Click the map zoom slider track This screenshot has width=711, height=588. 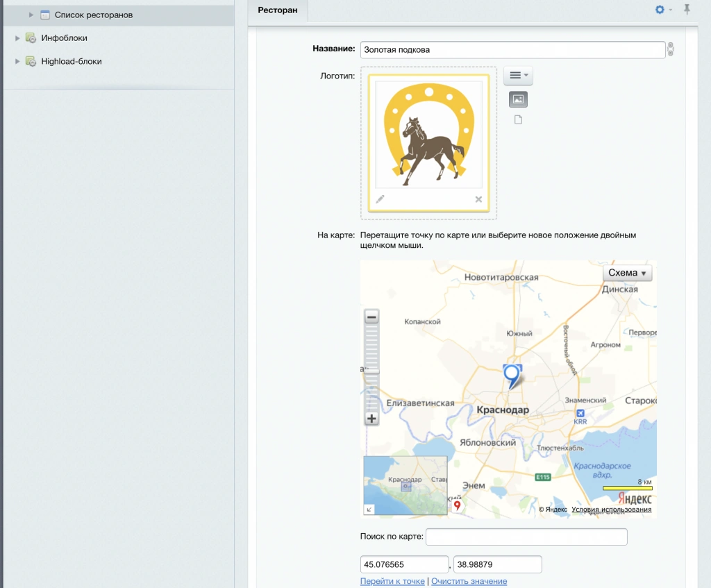[x=371, y=367]
